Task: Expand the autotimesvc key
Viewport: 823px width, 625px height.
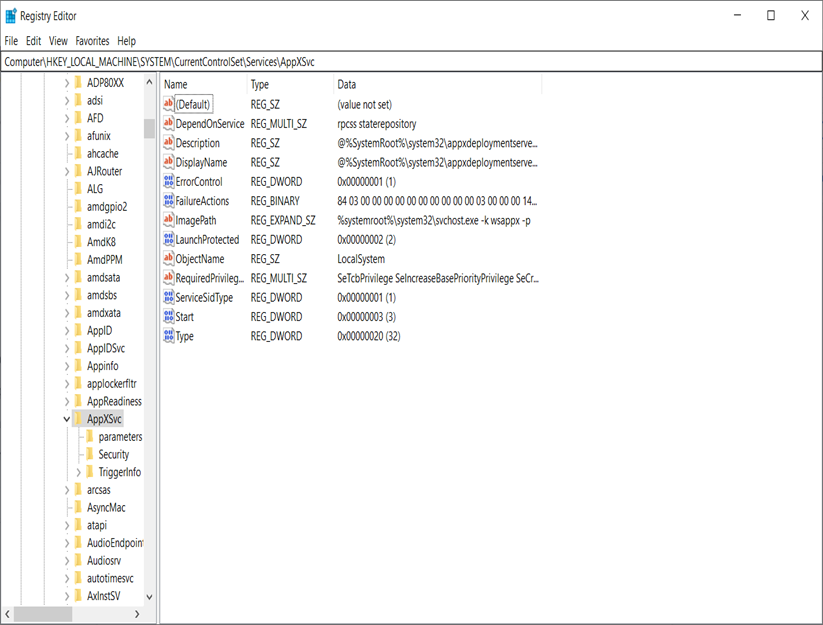Action: pyautogui.click(x=67, y=578)
